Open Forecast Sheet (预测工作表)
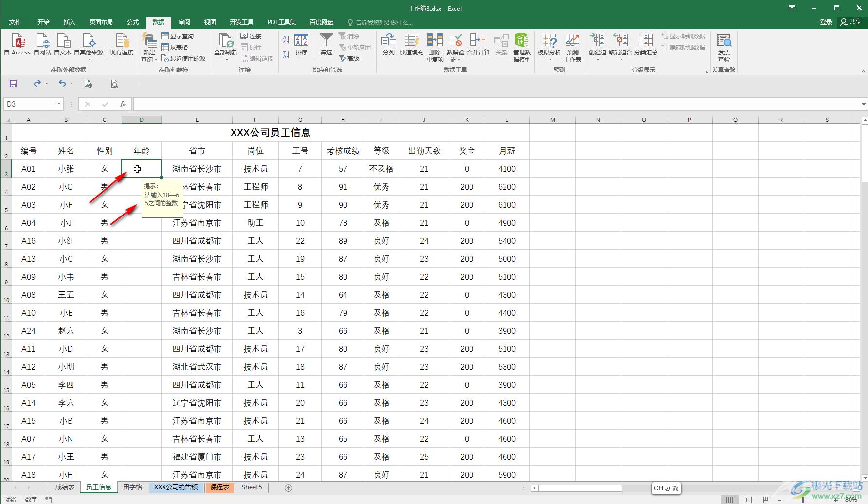The image size is (868, 504). (x=573, y=48)
